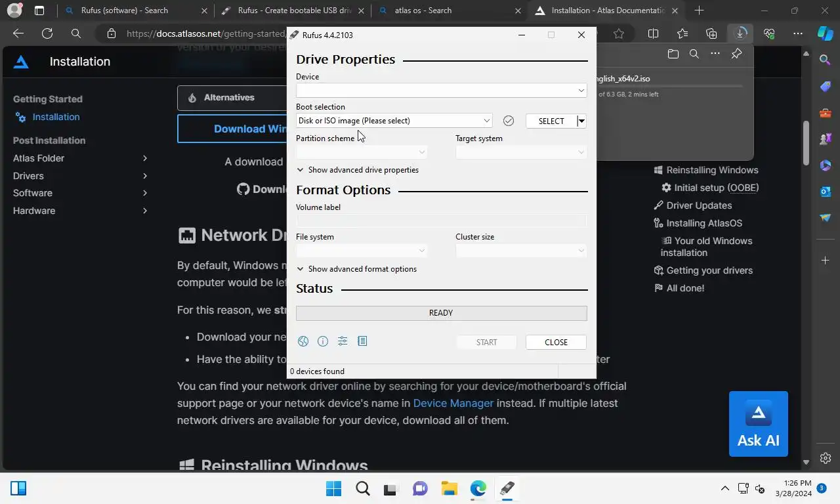The width and height of the screenshot is (840, 504).
Task: Open Edge favorites list icon
Action: 682,33
